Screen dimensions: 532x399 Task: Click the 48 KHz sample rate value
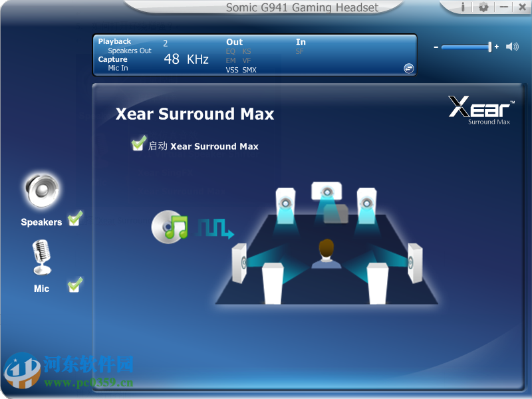(186, 59)
